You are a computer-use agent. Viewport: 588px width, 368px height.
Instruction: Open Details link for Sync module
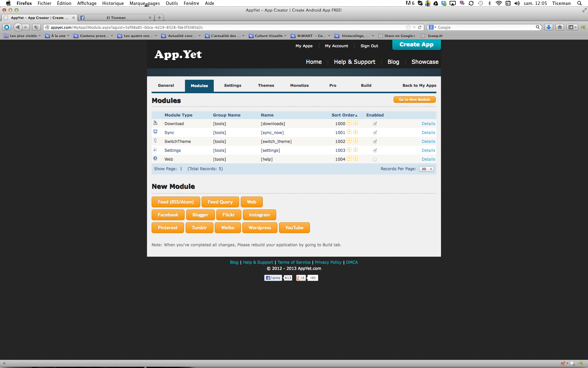[x=428, y=132]
